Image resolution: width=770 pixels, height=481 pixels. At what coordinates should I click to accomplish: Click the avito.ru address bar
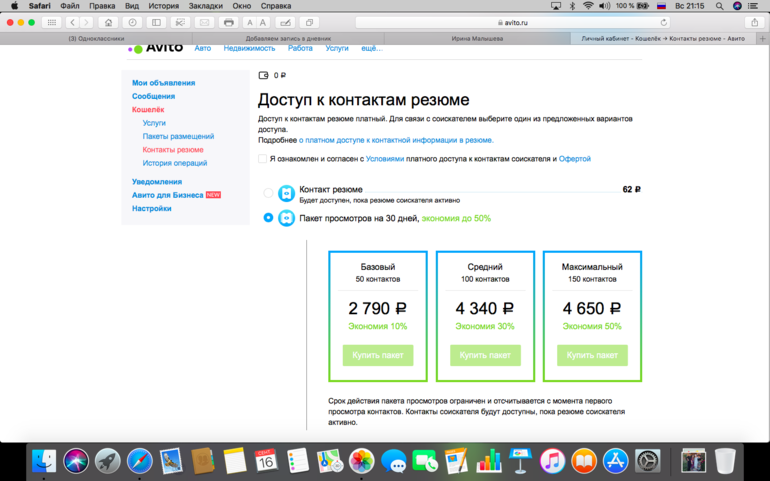512,22
